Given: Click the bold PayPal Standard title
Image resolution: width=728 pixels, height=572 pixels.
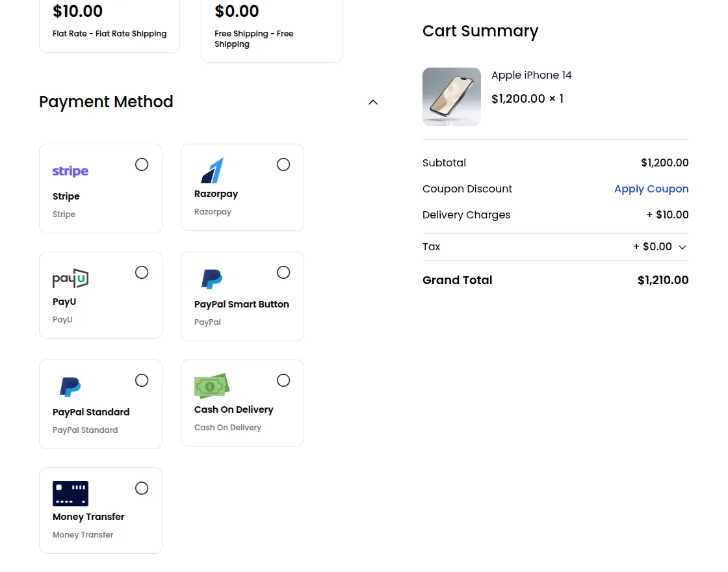Looking at the screenshot, I should (91, 412).
